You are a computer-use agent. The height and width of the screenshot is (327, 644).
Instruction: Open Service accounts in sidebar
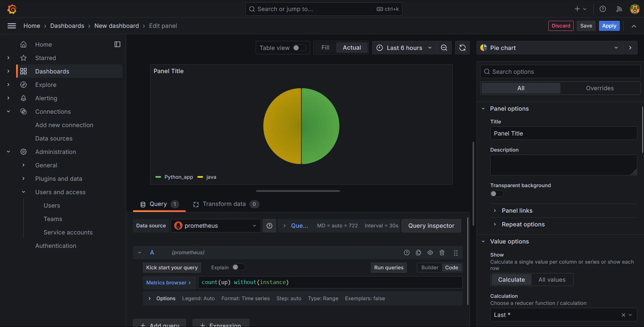[68, 232]
